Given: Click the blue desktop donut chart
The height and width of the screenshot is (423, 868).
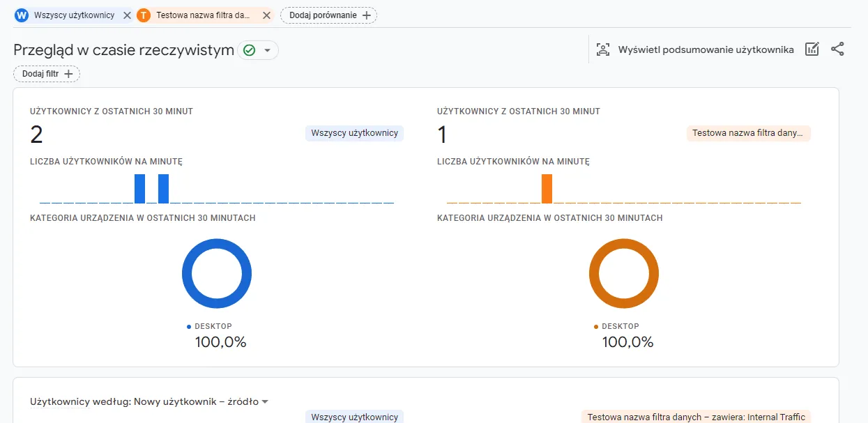Looking at the screenshot, I should (x=217, y=273).
